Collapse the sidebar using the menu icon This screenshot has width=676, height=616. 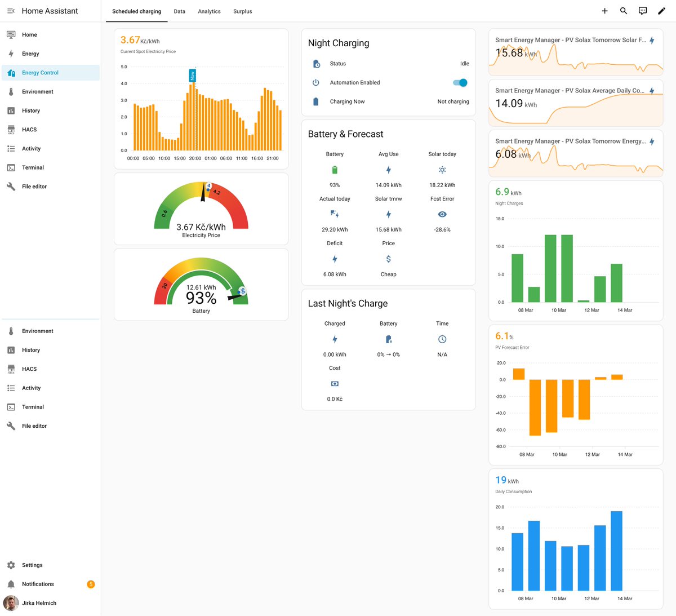tap(11, 11)
